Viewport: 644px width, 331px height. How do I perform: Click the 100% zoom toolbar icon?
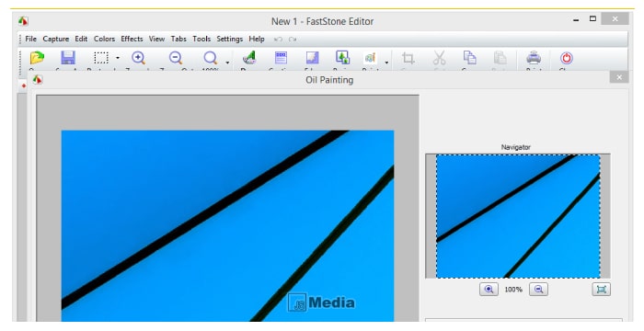coord(211,58)
